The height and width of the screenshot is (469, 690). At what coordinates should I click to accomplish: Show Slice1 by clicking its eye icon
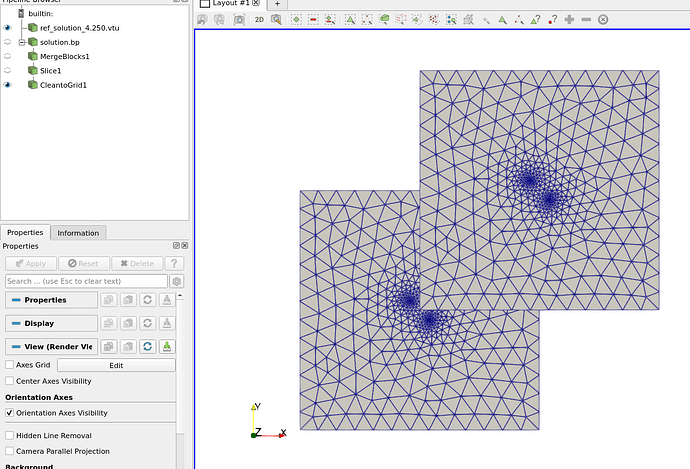point(8,71)
